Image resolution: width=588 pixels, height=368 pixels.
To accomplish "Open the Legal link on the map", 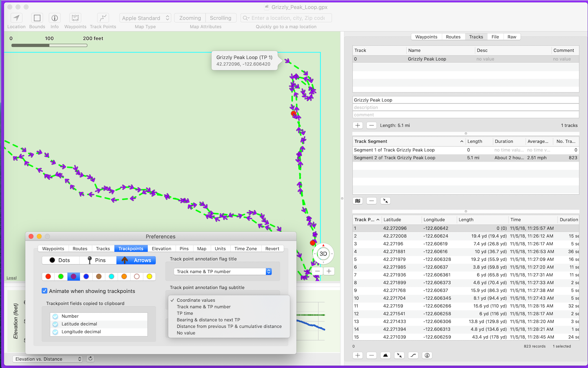I will click(x=11, y=277).
